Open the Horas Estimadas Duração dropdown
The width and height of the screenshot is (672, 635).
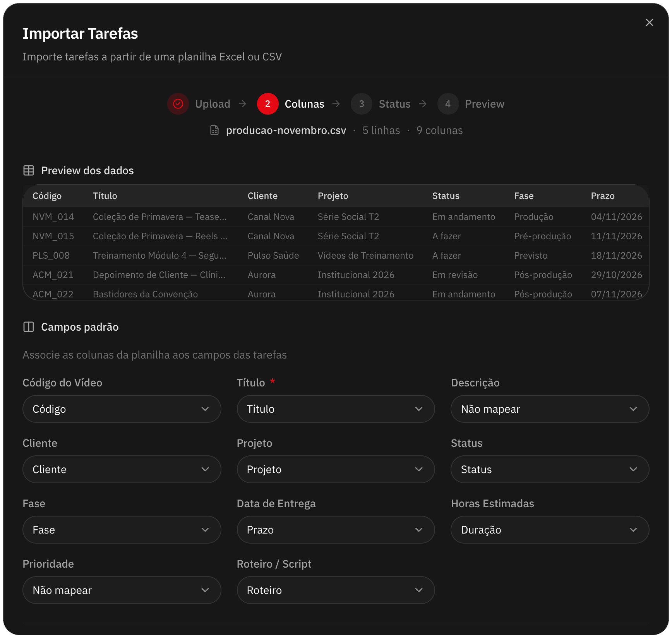point(550,530)
